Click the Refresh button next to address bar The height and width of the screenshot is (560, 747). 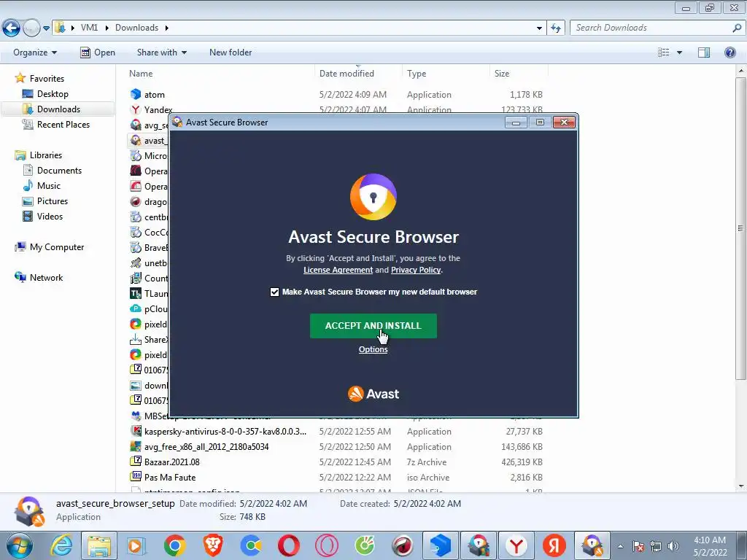point(555,28)
